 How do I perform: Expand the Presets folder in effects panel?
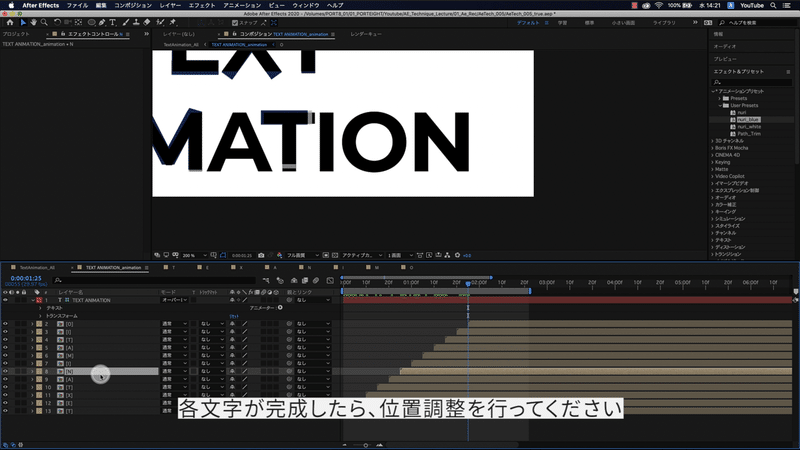[x=720, y=98]
